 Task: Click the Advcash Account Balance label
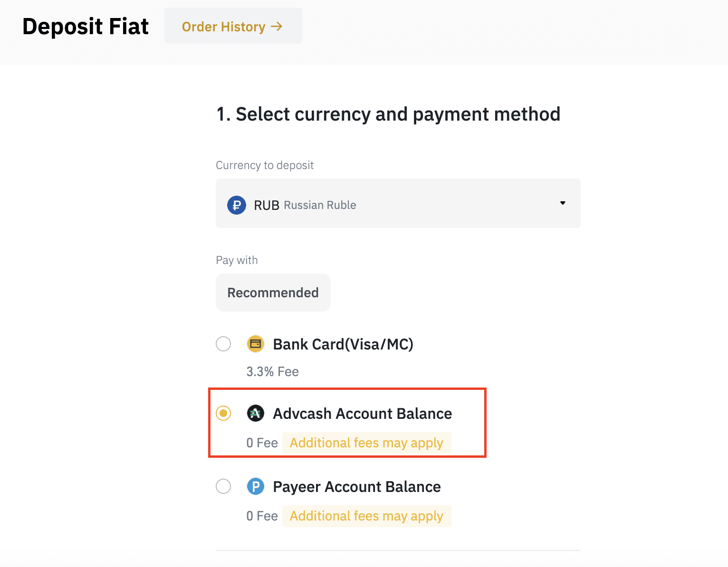362,414
